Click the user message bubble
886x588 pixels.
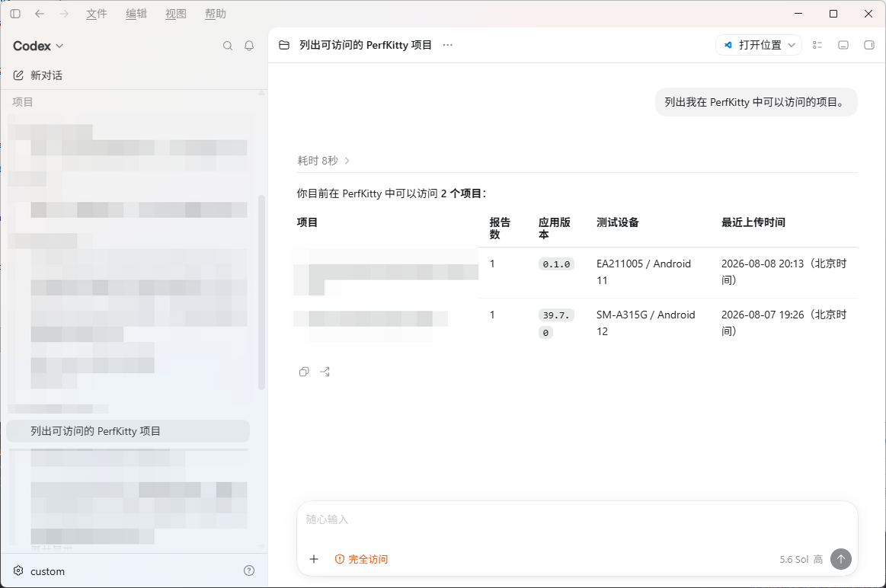tap(756, 102)
